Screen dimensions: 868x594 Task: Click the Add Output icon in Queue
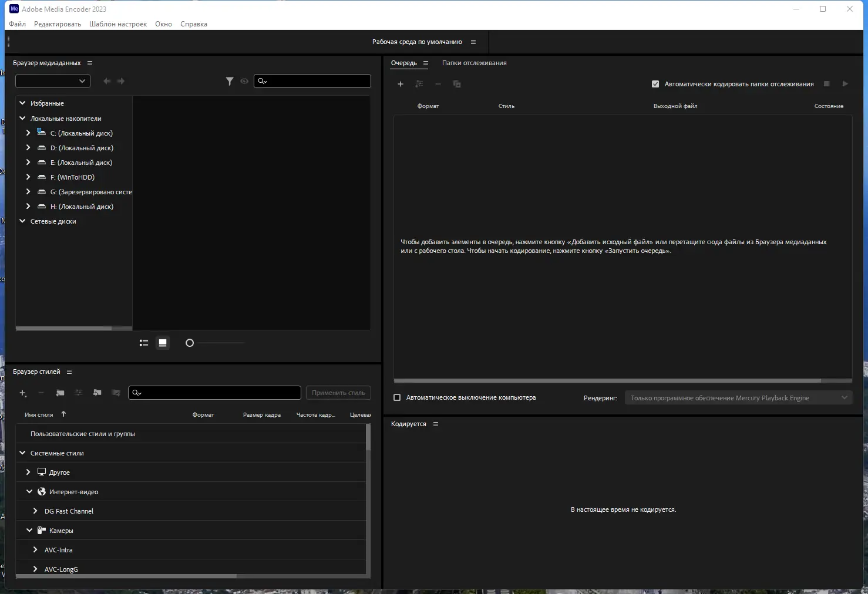419,83
